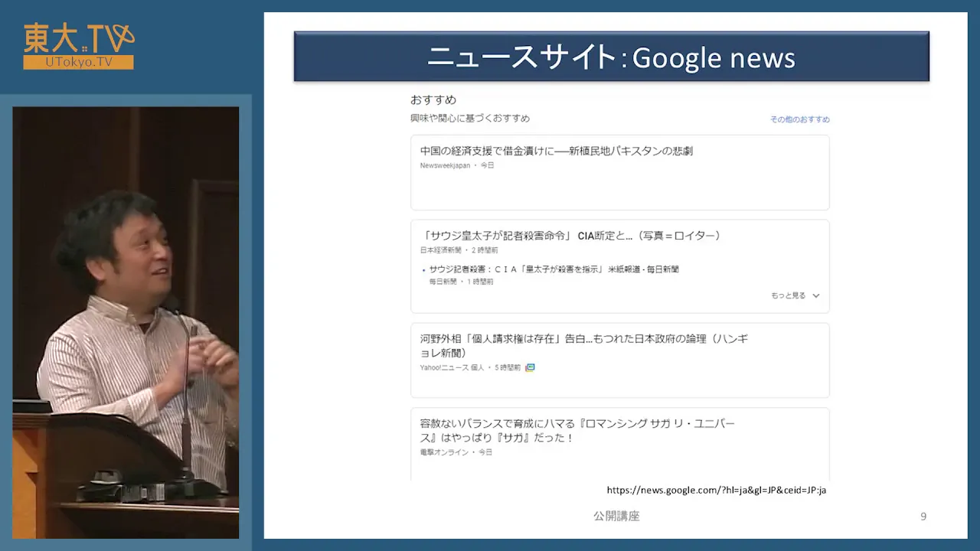The image size is (980, 551).
Task: Click the 日本経済新聞 source label
Action: (440, 250)
